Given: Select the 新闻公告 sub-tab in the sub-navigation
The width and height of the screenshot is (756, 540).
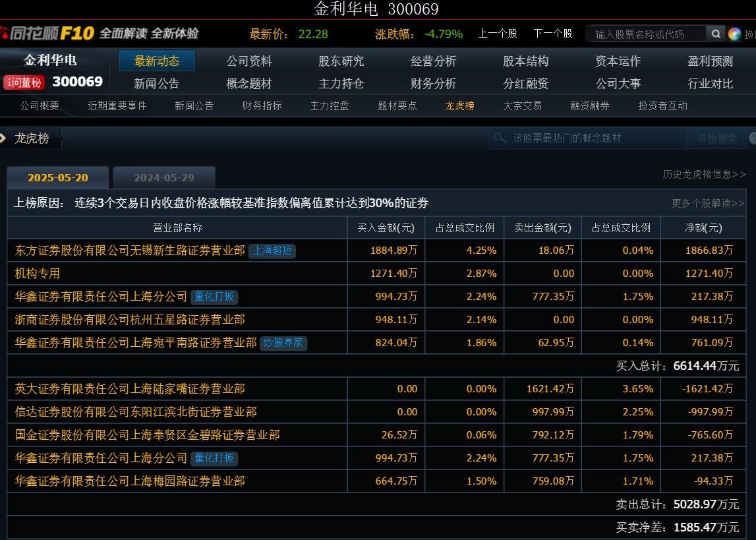Looking at the screenshot, I should click(x=194, y=105).
